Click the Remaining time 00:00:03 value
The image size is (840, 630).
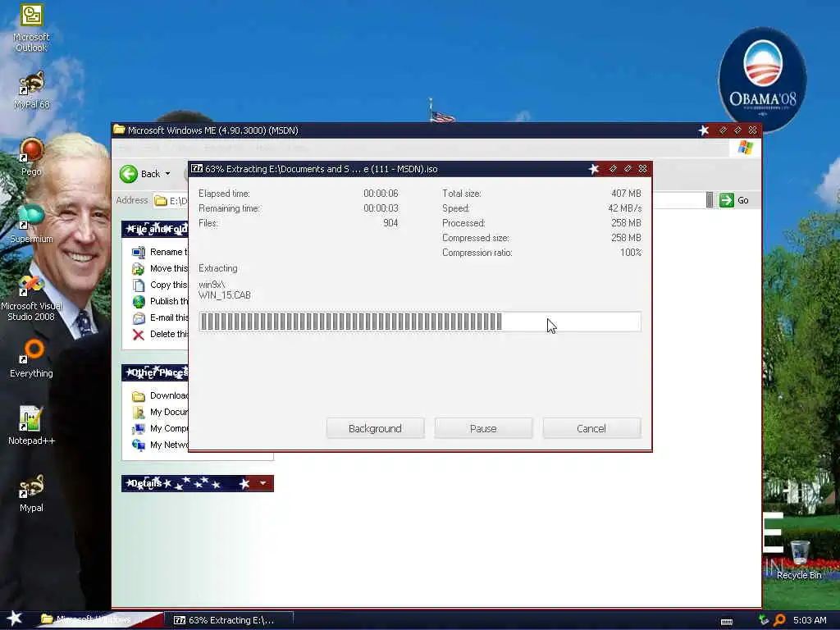pyautogui.click(x=381, y=208)
